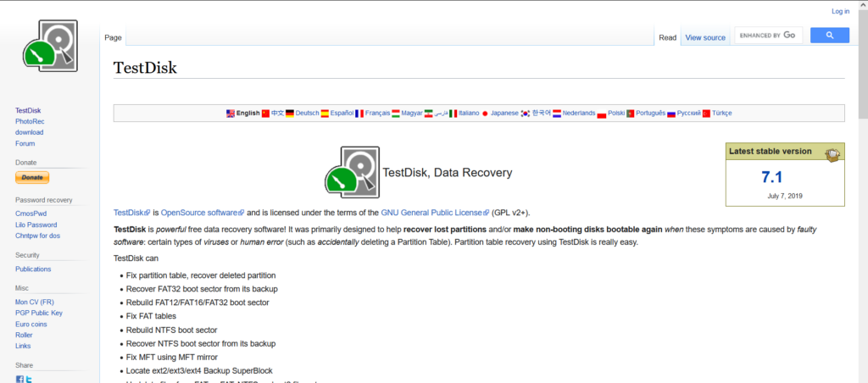The width and height of the screenshot is (868, 383).
Task: Open the Lilo Password link
Action: 36,225
